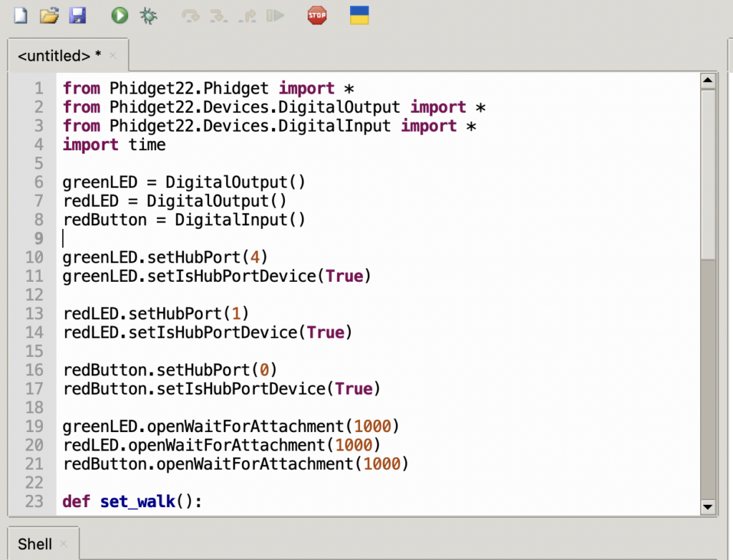733x560 pixels.
Task: Click the Resume execution icon
Action: (x=276, y=16)
